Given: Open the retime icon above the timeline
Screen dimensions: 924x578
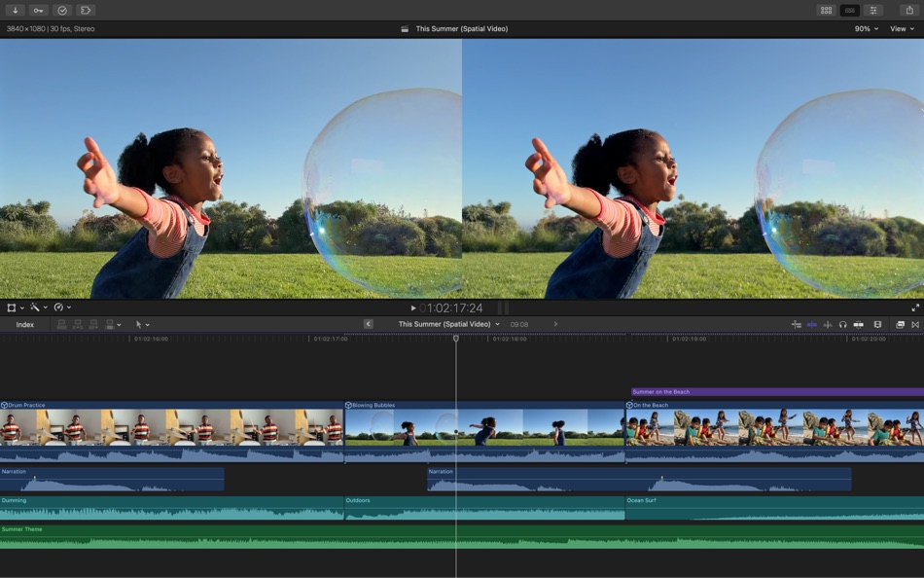Looking at the screenshot, I should click(59, 307).
